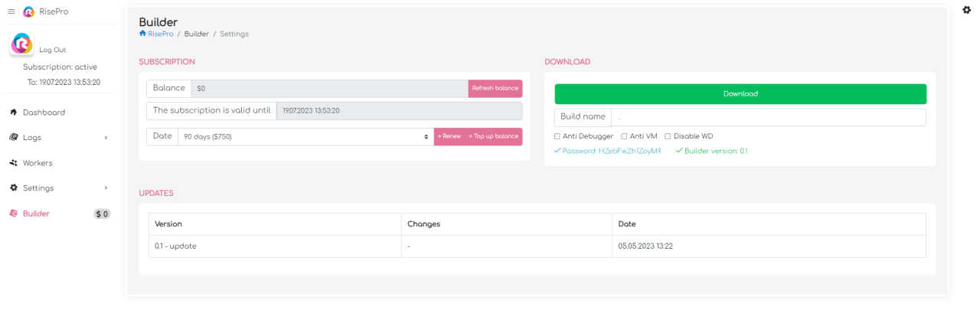Open the 90 days ($750) dropdown
The width and height of the screenshot is (980, 316).
click(x=305, y=136)
